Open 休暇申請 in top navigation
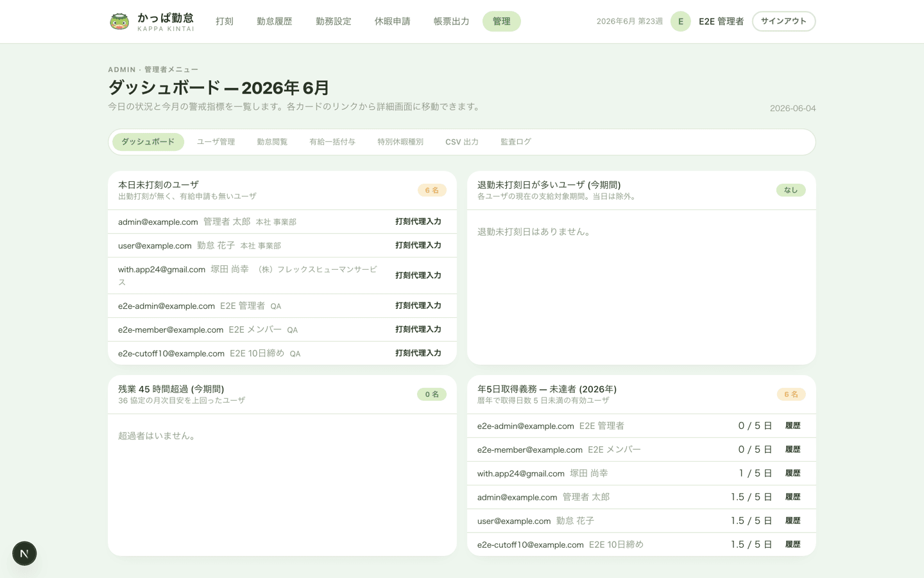924x578 pixels. 393,21
